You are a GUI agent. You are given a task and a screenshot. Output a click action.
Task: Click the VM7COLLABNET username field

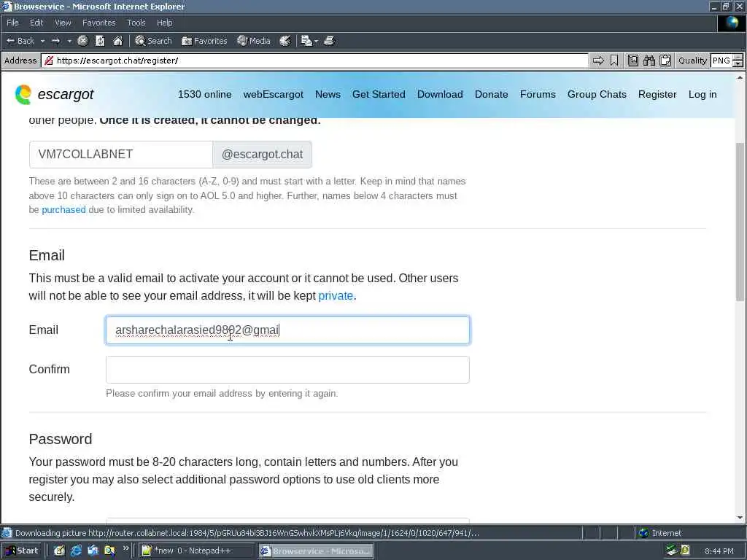coord(121,155)
